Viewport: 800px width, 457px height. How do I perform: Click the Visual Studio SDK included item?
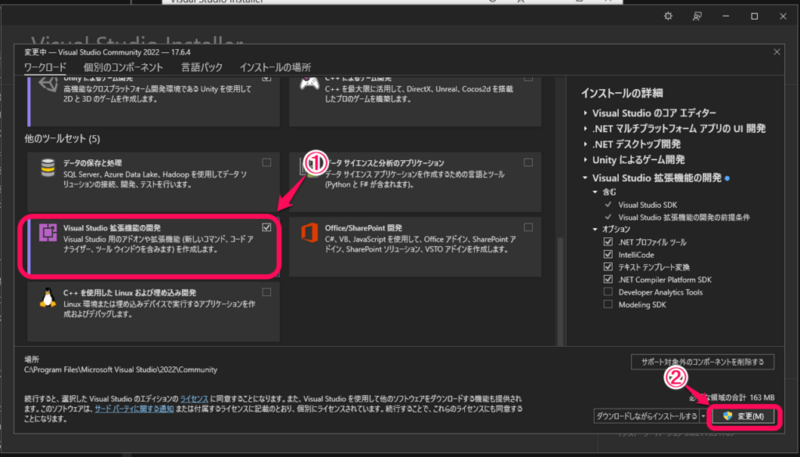tap(647, 205)
